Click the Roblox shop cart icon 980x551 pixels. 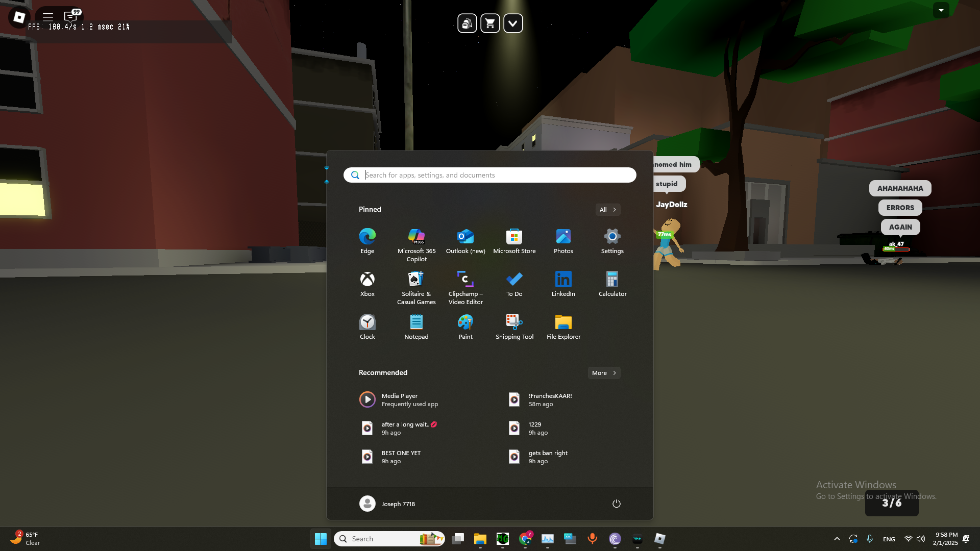(490, 23)
